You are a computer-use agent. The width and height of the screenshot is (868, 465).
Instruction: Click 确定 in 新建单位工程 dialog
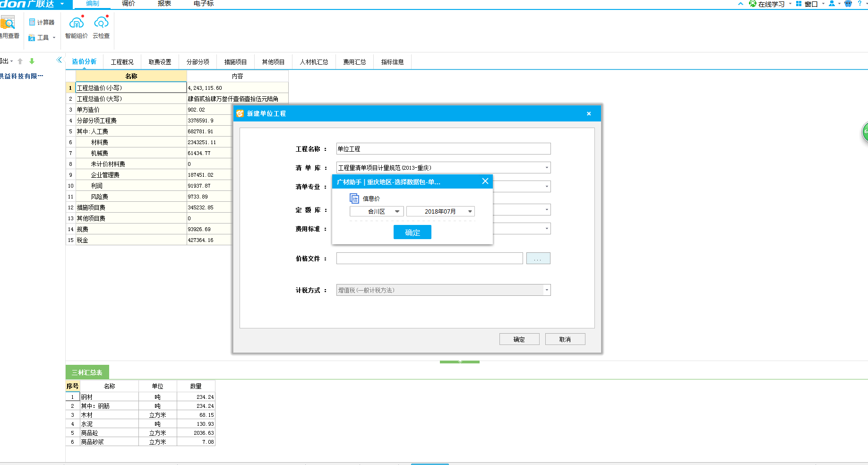click(x=519, y=339)
